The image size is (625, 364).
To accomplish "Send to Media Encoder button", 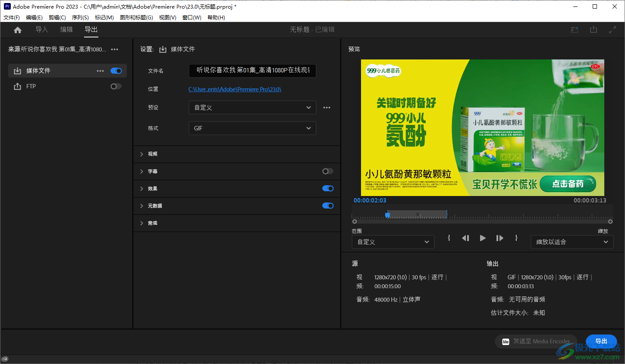I will pos(536,342).
